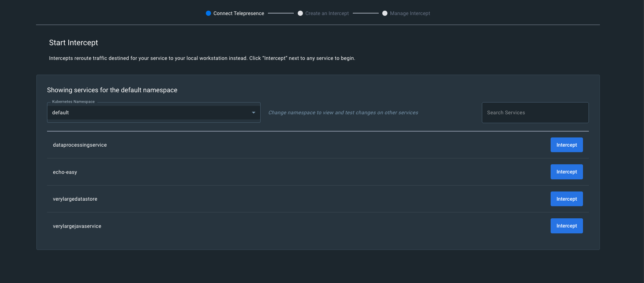644x283 pixels.
Task: Click the 'Change namespace to view' hint text
Action: click(343, 112)
